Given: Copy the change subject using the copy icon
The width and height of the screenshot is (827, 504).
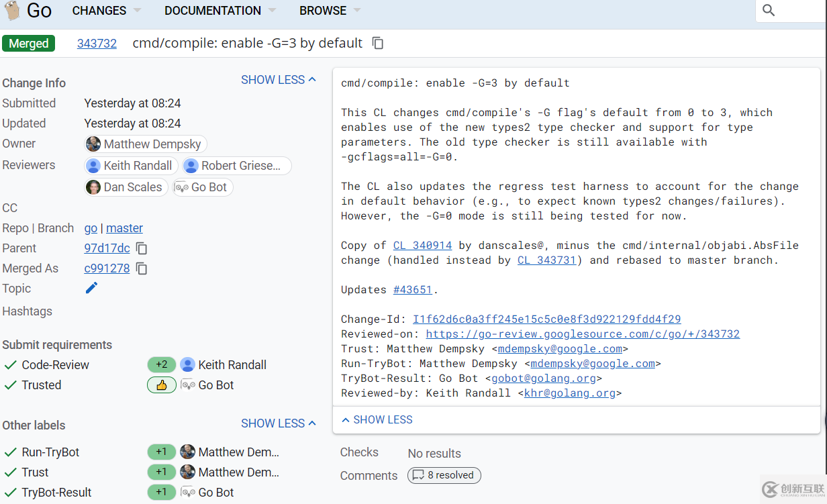Looking at the screenshot, I should point(378,43).
